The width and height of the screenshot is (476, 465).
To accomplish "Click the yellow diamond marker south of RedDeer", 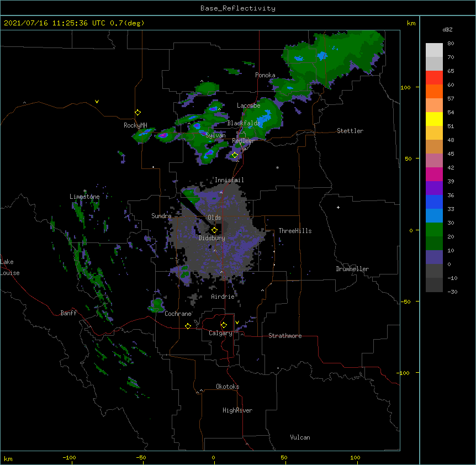I will (235, 155).
